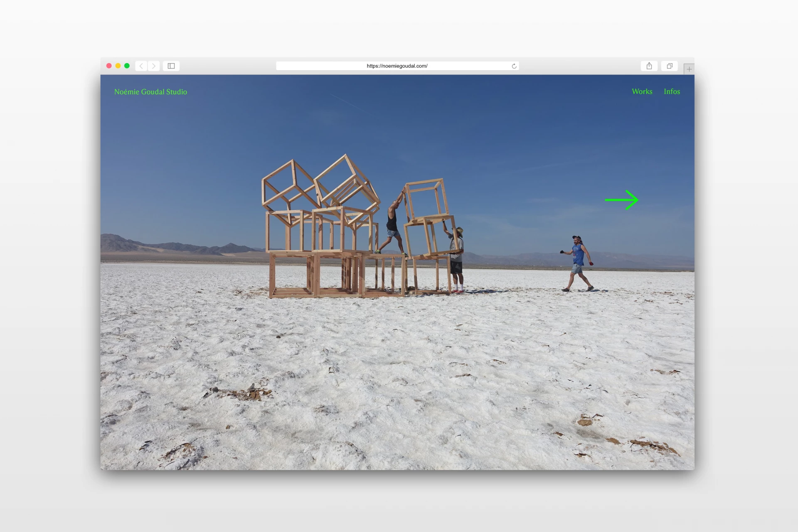This screenshot has height=532, width=798.
Task: Close the window with red button
Action: (109, 66)
